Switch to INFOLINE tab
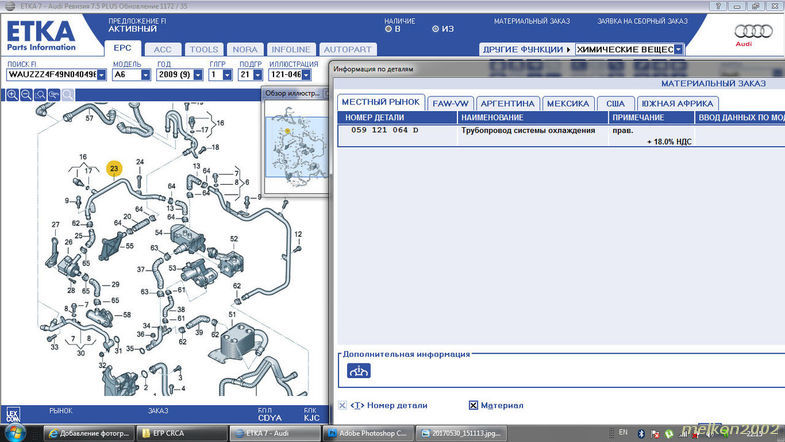Screen dimensions: 785x442 click(x=291, y=49)
